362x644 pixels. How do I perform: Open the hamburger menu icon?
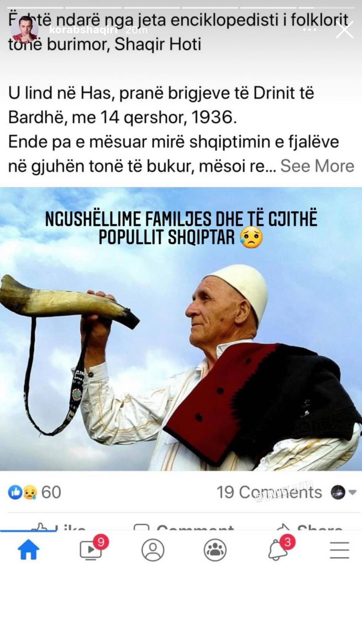click(x=339, y=550)
